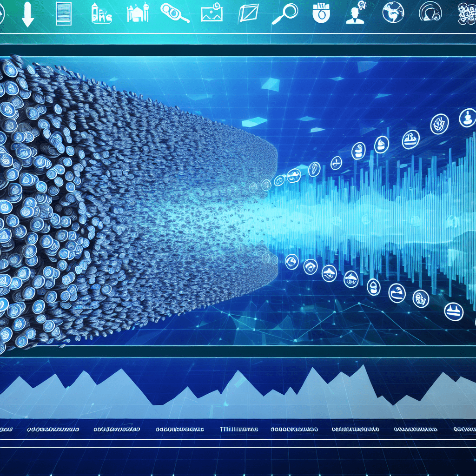Screen dimensions: 476x476
Task: Click the headset circle icon in top bar
Action: (x=430, y=13)
